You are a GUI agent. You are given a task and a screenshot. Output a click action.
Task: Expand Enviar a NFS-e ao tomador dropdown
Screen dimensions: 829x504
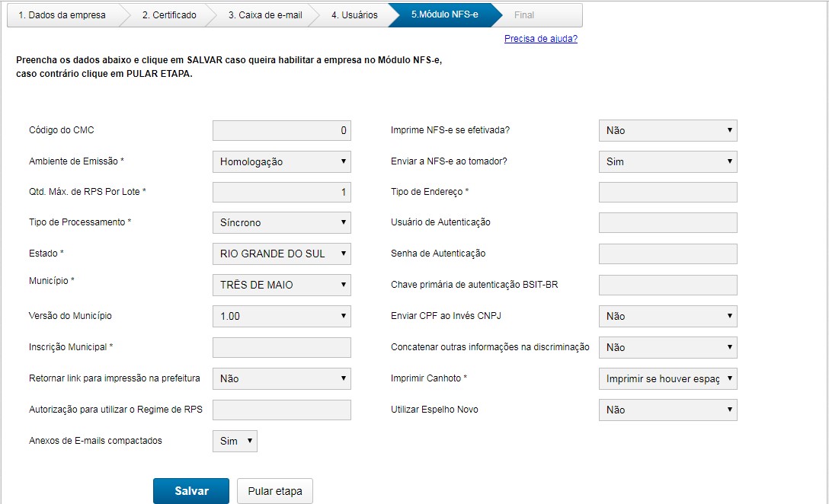(x=667, y=161)
